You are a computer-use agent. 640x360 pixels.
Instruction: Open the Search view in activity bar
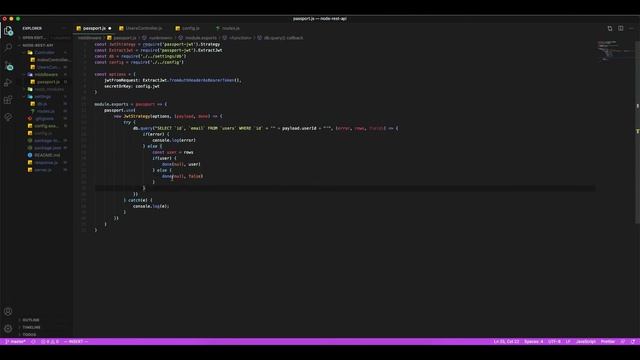8,47
